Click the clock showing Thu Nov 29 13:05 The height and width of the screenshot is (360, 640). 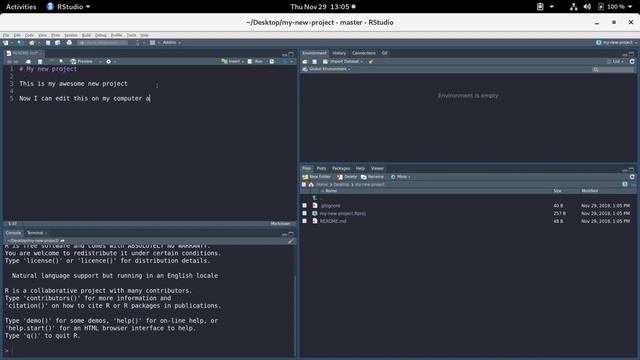pyautogui.click(x=320, y=7)
